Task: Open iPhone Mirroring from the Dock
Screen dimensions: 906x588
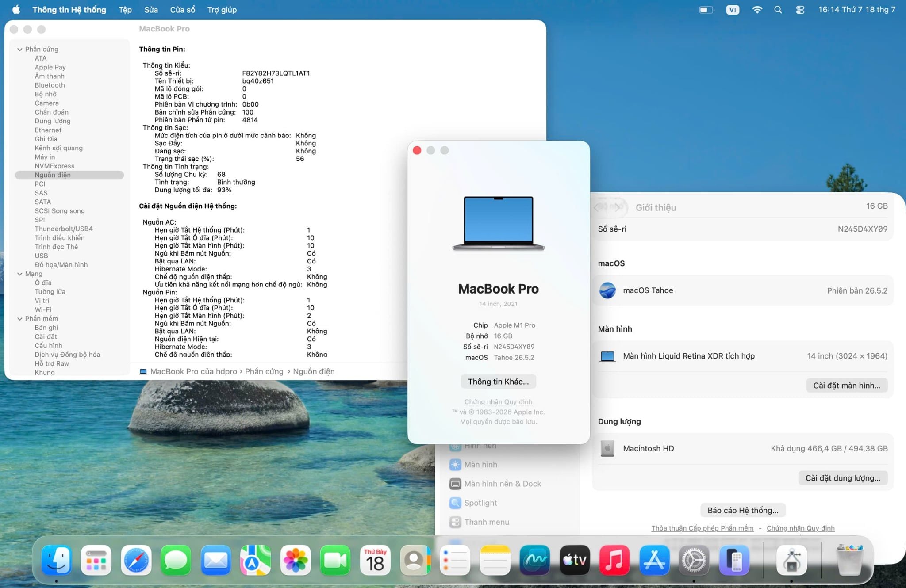Action: [x=734, y=560]
